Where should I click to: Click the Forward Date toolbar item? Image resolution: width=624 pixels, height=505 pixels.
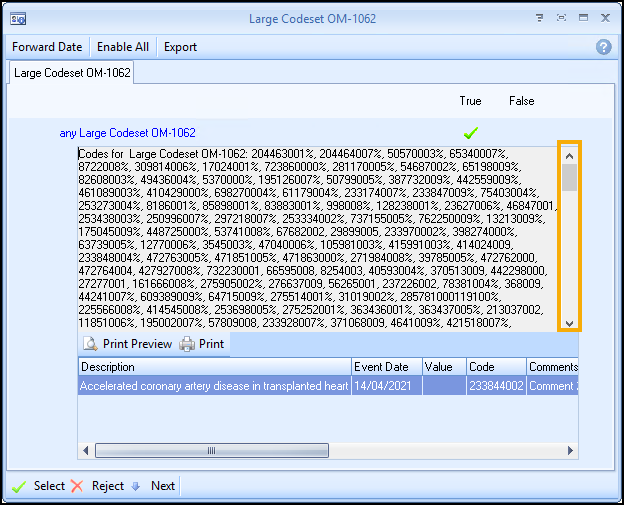47,47
